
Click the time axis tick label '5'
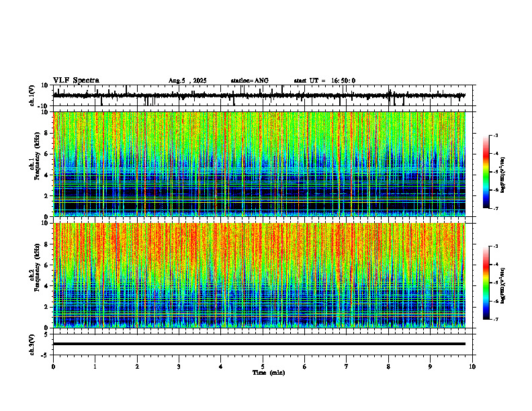(x=263, y=367)
